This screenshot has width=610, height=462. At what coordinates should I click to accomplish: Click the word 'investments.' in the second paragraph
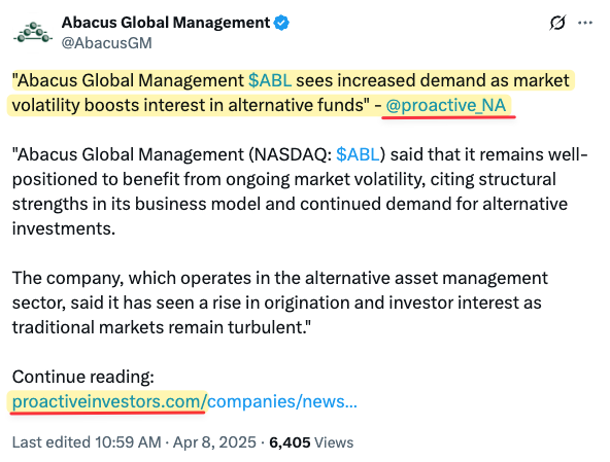pyautogui.click(x=64, y=228)
